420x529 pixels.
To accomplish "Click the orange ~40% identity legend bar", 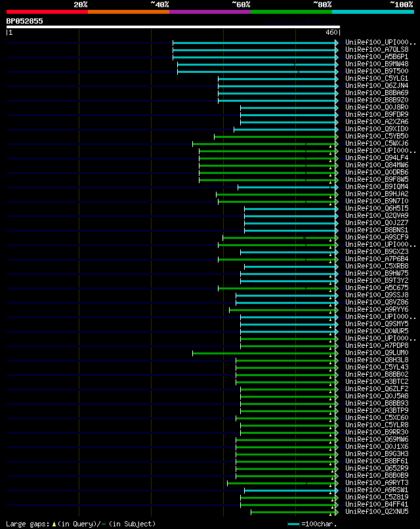I will (x=129, y=12).
